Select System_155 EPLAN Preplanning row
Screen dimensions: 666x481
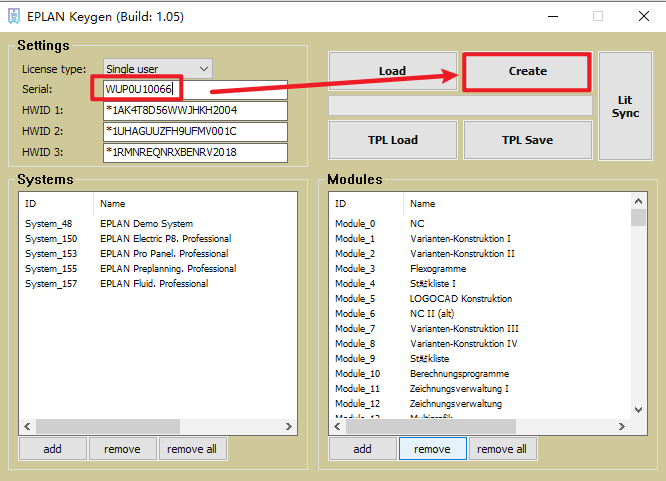pyautogui.click(x=158, y=269)
